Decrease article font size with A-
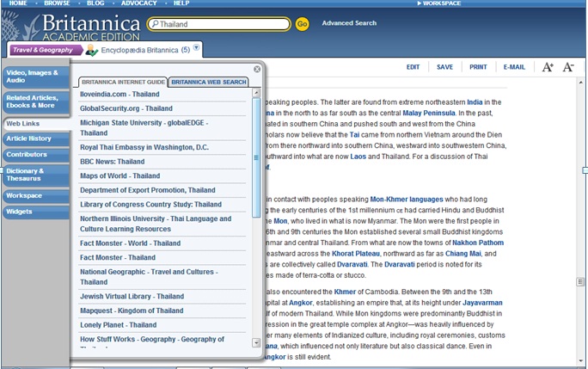588x369 pixels. pos(568,67)
